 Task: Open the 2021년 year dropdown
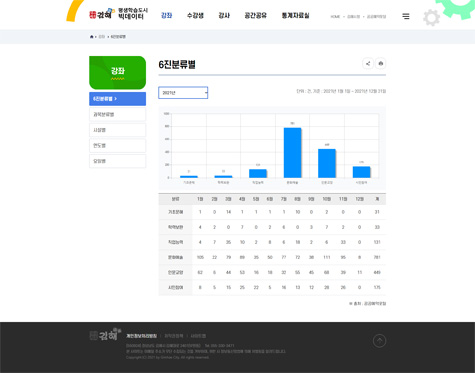pos(183,93)
